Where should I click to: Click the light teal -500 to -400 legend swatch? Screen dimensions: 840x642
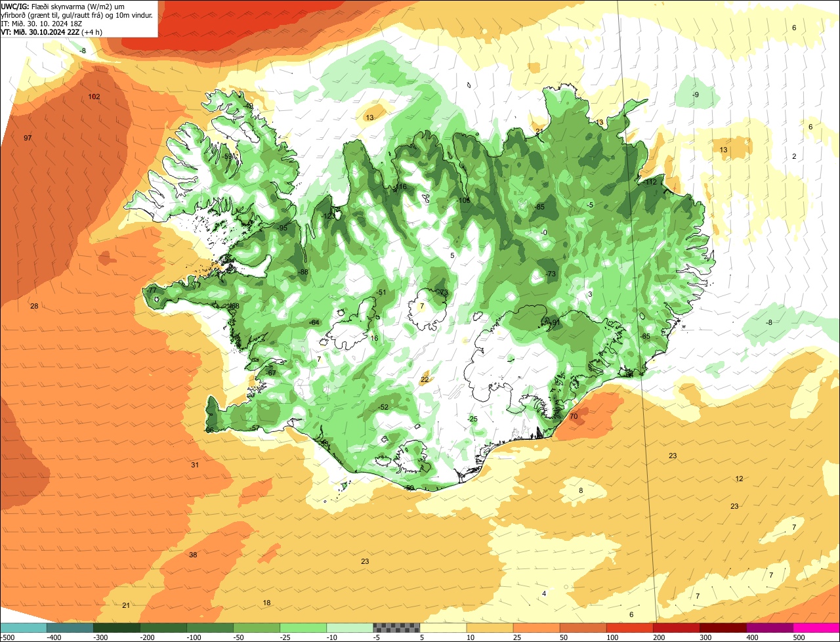tap(24, 628)
